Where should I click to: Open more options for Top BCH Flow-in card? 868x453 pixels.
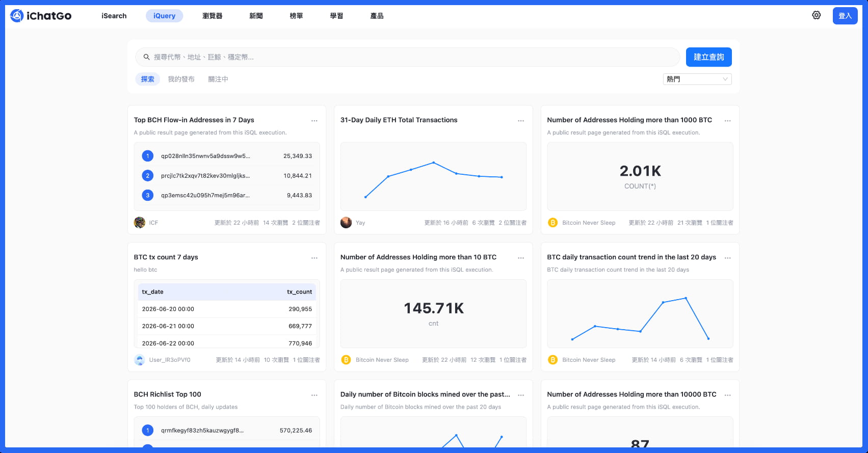pyautogui.click(x=314, y=121)
